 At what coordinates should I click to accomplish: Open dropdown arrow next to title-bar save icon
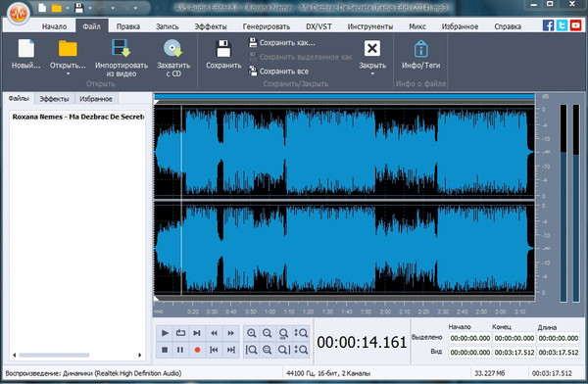point(90,8)
